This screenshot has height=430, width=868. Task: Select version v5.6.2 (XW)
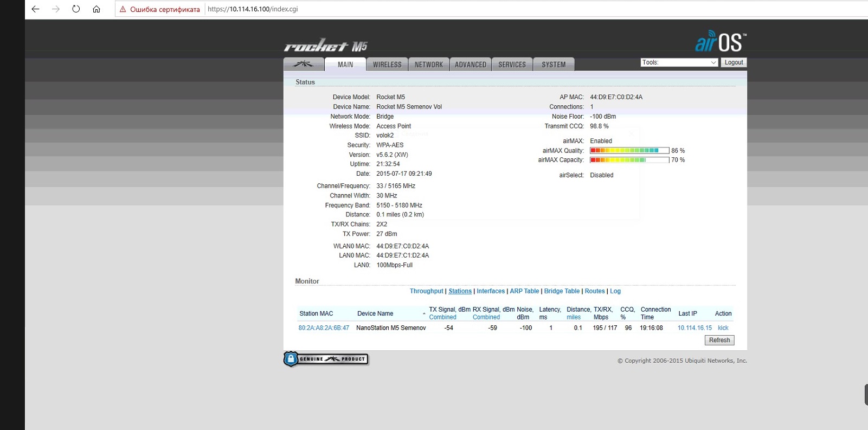[x=392, y=155]
